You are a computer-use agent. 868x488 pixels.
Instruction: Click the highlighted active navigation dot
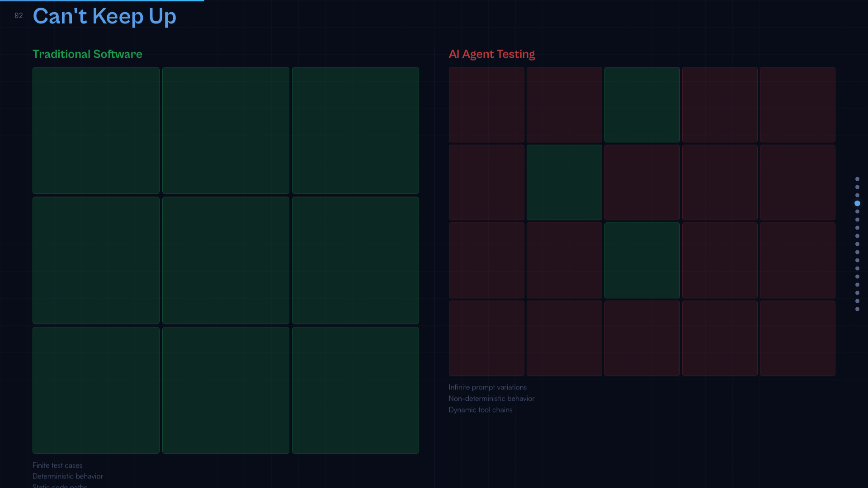coord(857,203)
